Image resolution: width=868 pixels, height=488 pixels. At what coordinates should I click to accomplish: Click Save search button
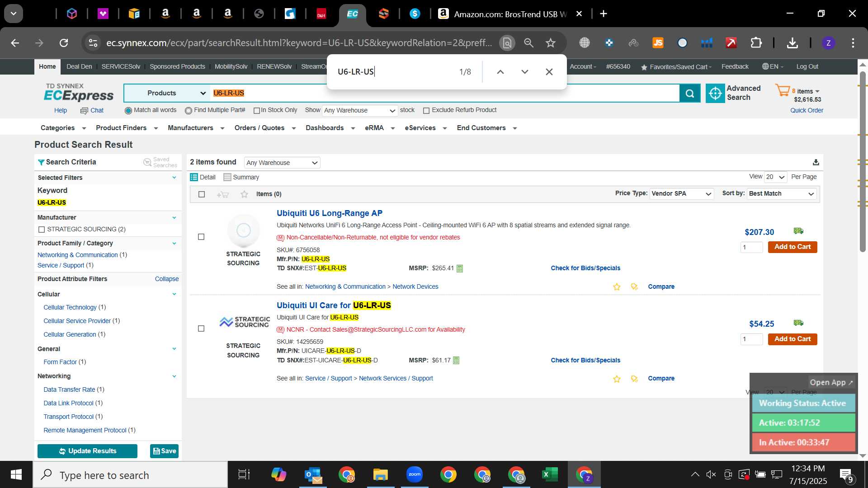point(165,451)
